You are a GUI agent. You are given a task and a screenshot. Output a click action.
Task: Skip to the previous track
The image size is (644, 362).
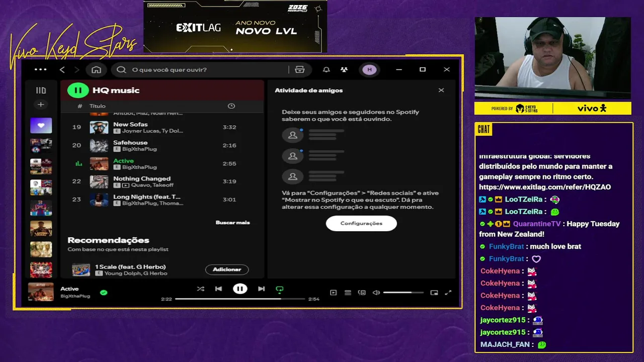click(x=218, y=289)
